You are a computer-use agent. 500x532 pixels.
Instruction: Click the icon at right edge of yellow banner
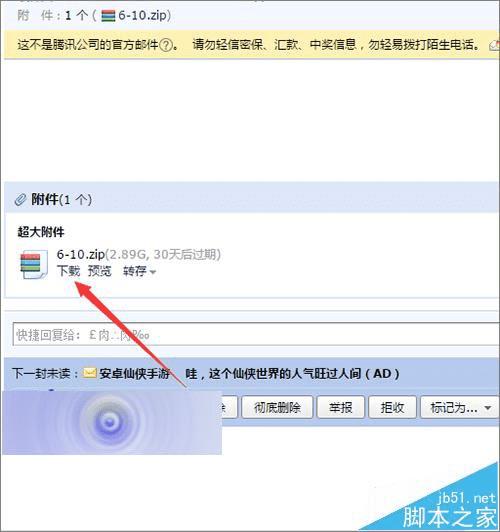click(495, 45)
